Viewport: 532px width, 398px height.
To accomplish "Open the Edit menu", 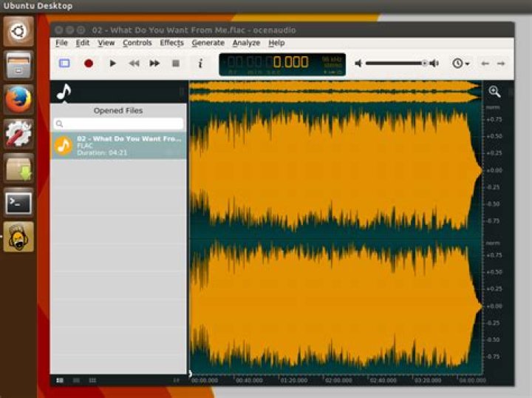I will tap(83, 43).
